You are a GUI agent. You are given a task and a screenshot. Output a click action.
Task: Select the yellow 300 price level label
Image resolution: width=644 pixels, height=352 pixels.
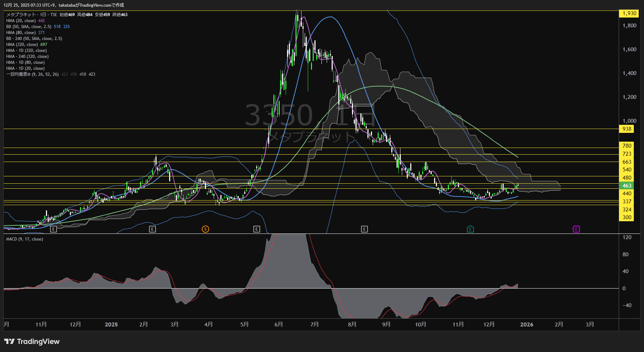[x=627, y=217]
